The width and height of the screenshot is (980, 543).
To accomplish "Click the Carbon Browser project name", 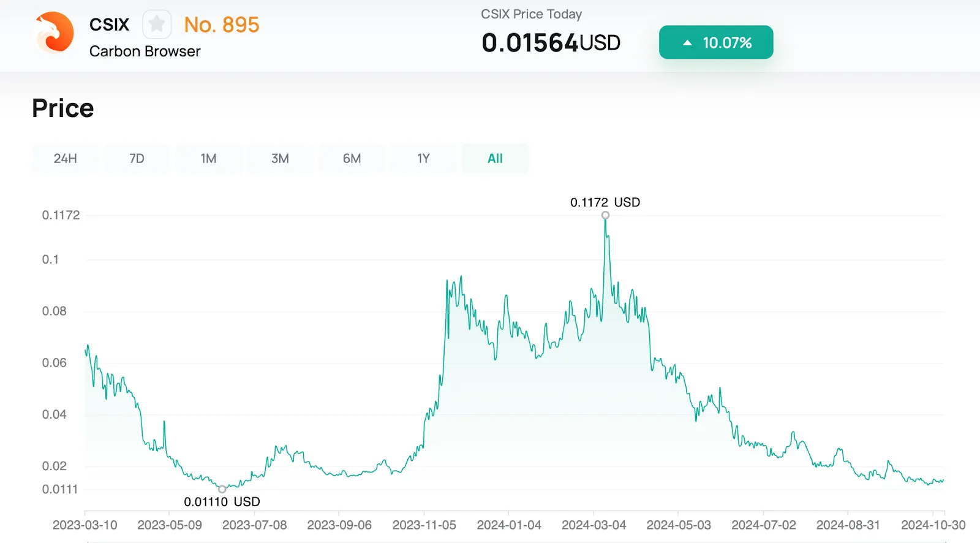I will coord(145,51).
